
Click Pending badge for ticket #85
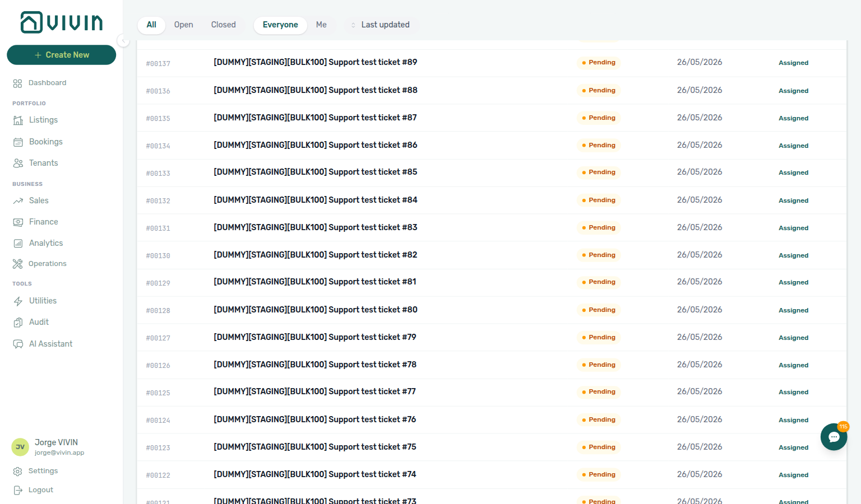click(x=599, y=172)
